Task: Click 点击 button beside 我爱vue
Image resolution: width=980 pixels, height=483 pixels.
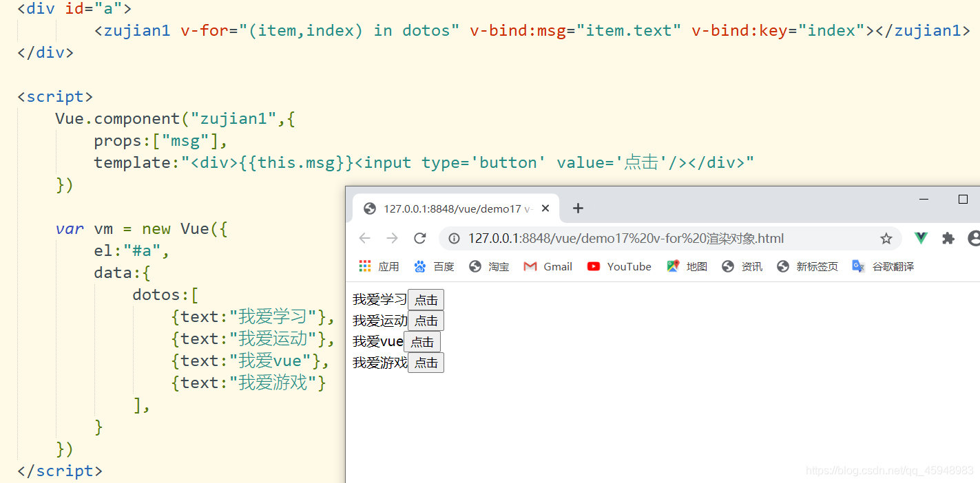Action: (x=422, y=342)
